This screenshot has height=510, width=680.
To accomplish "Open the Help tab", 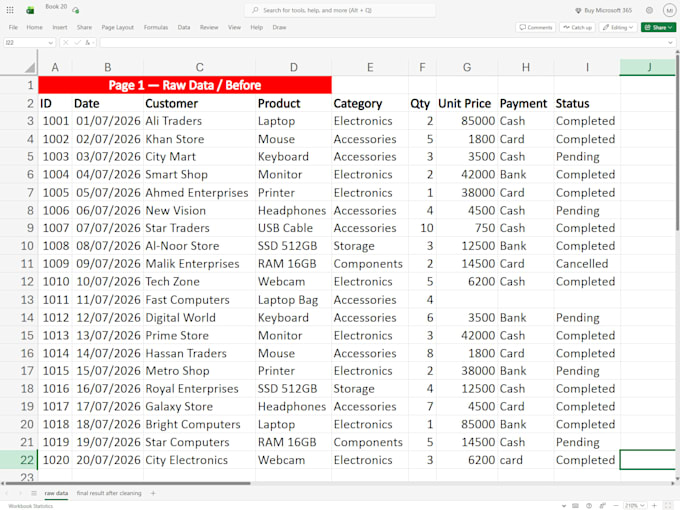I will point(256,27).
